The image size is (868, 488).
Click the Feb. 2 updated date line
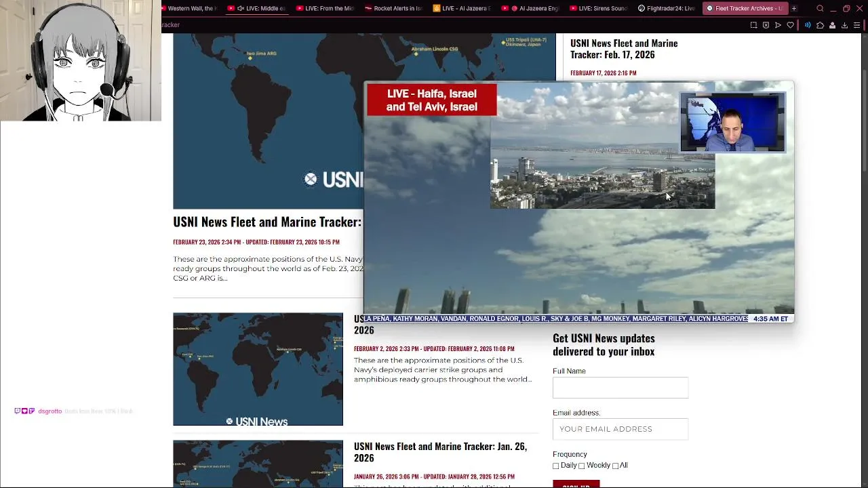(434, 349)
